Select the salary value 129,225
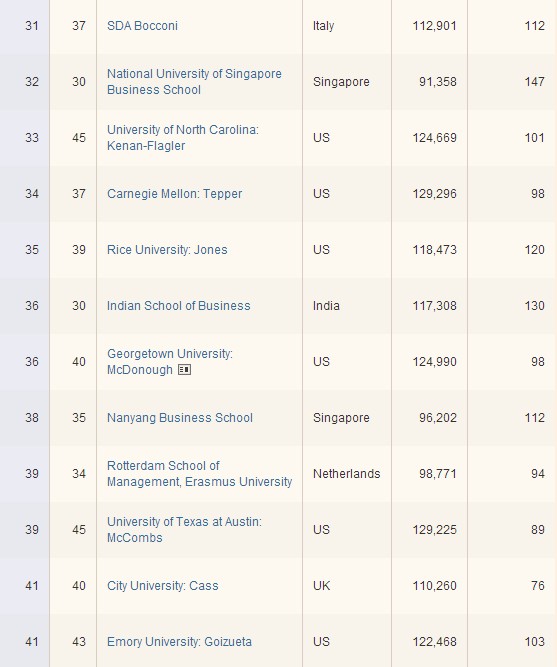This screenshot has width=557, height=667. 434,530
